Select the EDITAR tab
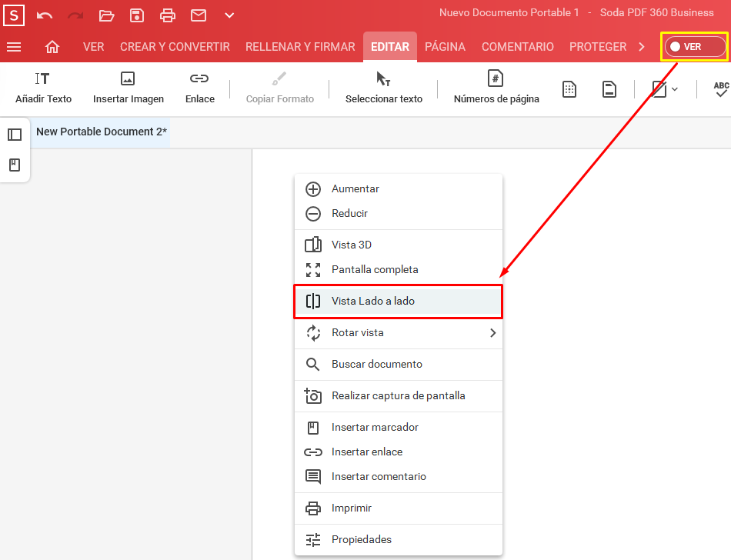 click(x=390, y=47)
